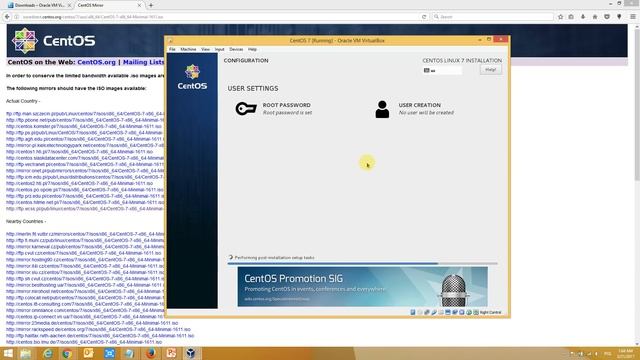Open PowerPoint from the taskbar
This screenshot has width=640, height=360.
click(171, 353)
